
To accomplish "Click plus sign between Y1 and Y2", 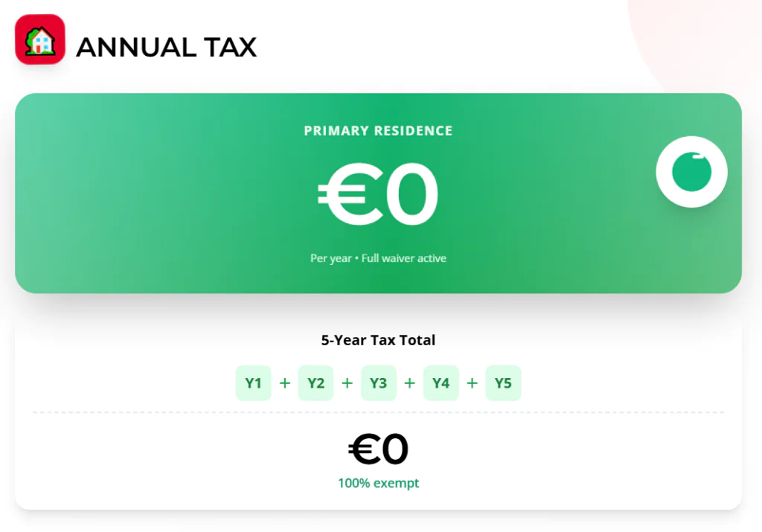I will pos(284,383).
